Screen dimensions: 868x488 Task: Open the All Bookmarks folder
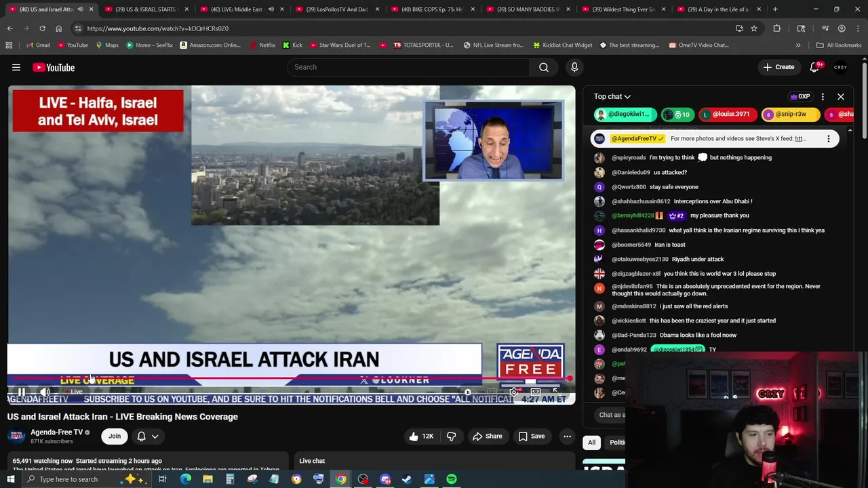(838, 45)
